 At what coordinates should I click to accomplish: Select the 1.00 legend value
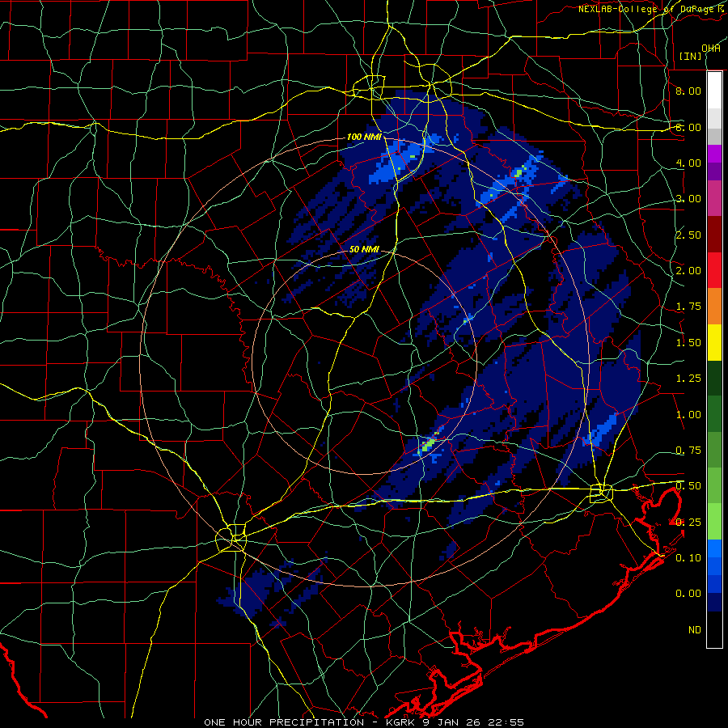pyautogui.click(x=688, y=415)
